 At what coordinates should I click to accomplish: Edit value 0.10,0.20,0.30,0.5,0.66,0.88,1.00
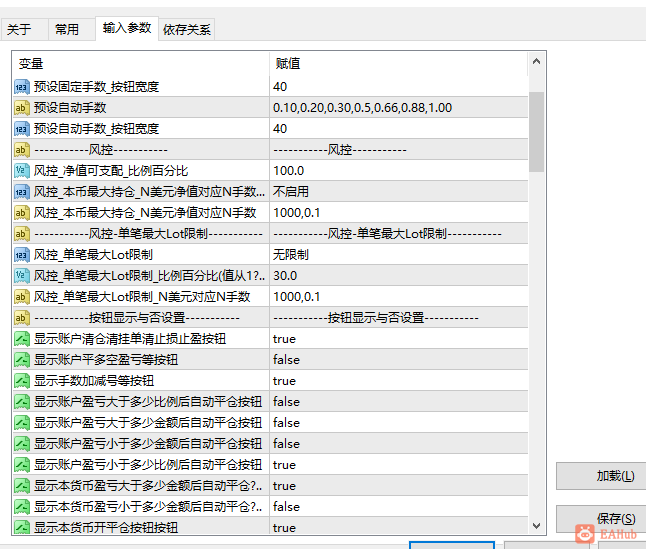(398, 108)
